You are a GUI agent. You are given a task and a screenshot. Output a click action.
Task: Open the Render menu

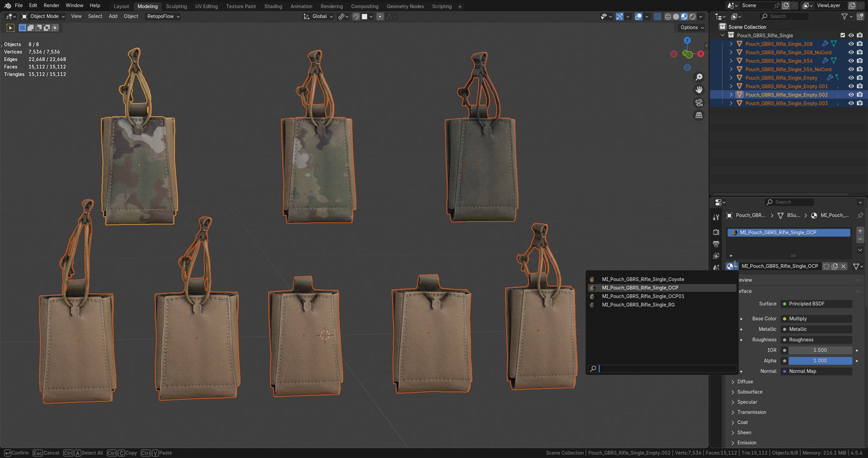coord(52,5)
